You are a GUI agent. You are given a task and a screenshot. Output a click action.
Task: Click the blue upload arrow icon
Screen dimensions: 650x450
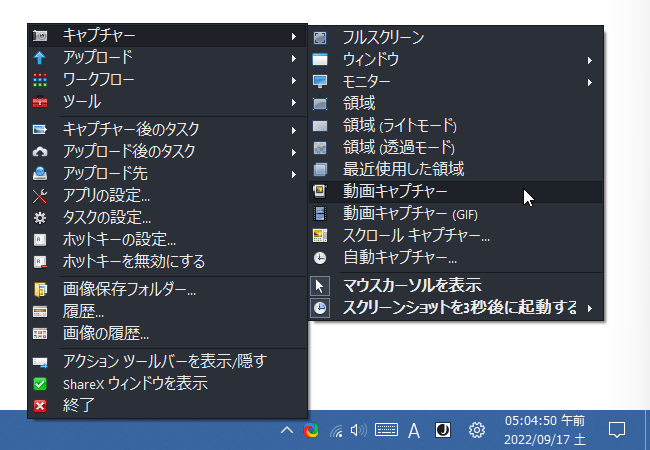click(x=40, y=58)
